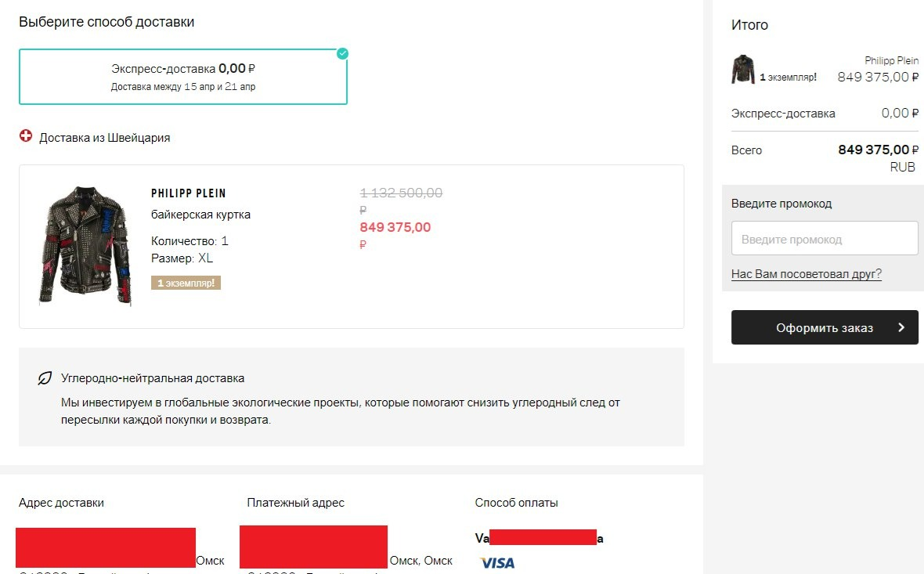Click the 1 экземпляр! badge under size

point(186,283)
